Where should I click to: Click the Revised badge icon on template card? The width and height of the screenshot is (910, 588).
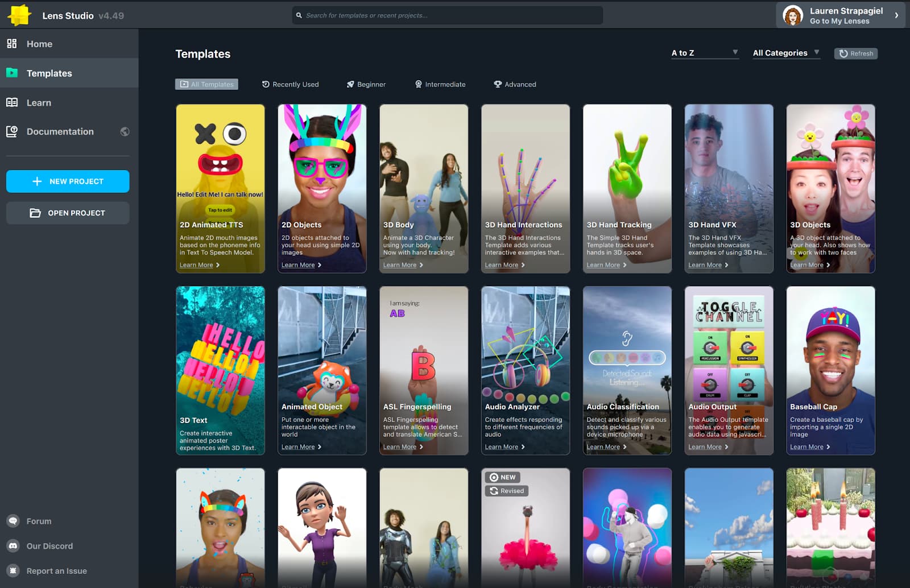click(x=494, y=491)
